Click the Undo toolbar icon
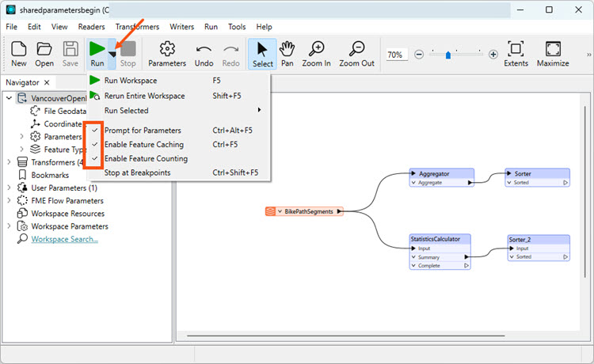 [204, 54]
